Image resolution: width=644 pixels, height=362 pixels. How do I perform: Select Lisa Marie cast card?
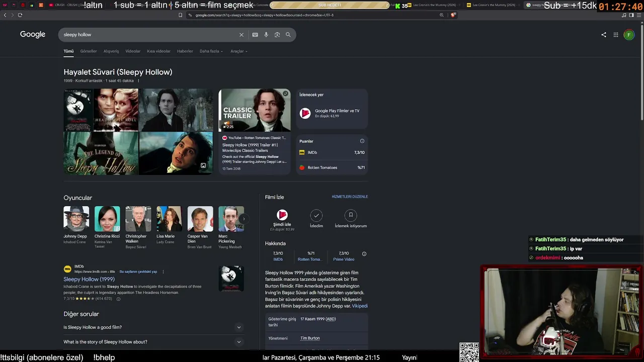[169, 225]
